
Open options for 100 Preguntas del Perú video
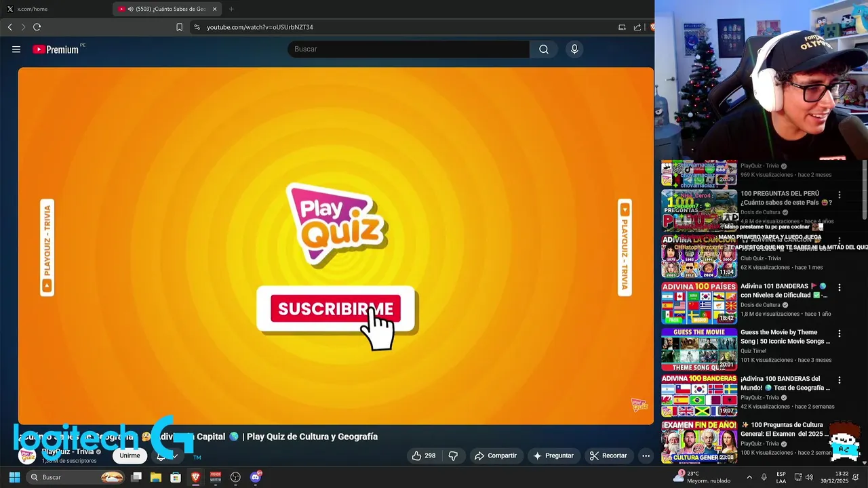840,195
